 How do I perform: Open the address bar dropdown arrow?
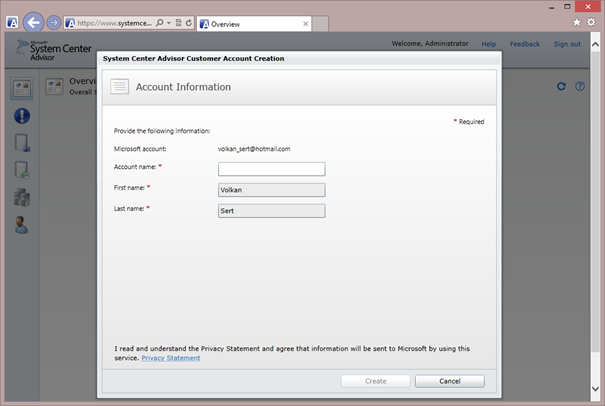pos(169,23)
